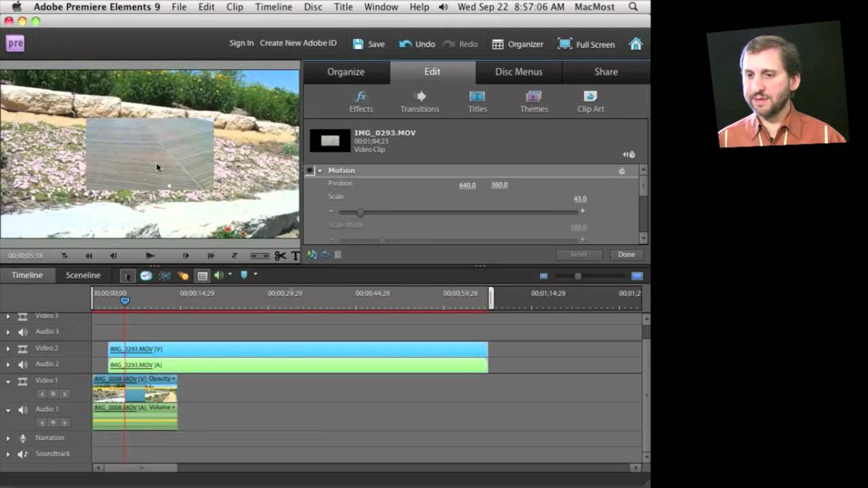
Task: Switch to the Disc Menus tab
Action: tap(519, 72)
